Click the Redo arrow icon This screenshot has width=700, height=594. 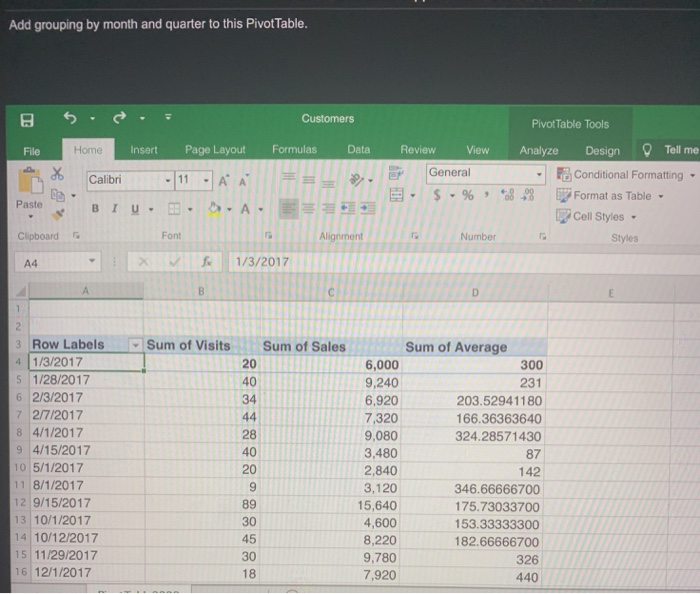coord(119,118)
